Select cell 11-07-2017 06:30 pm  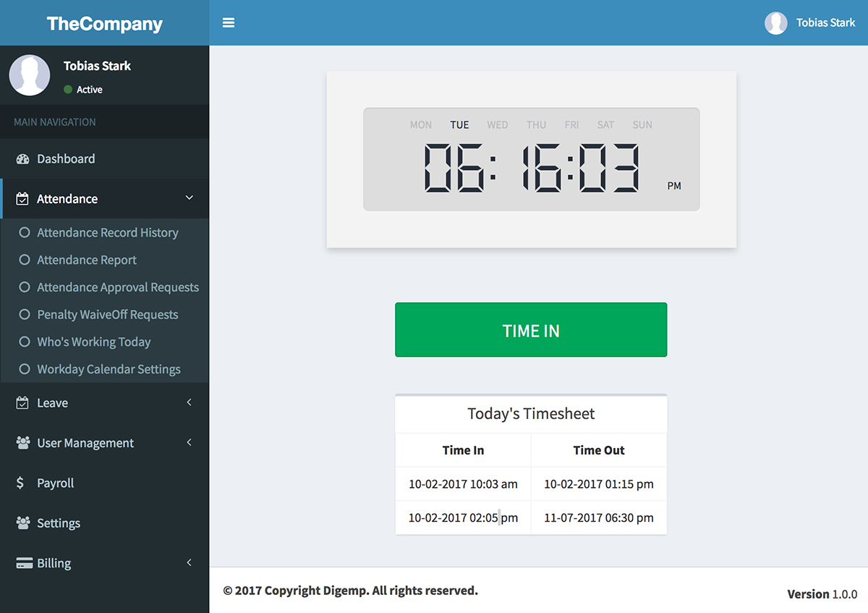pyautogui.click(x=599, y=517)
